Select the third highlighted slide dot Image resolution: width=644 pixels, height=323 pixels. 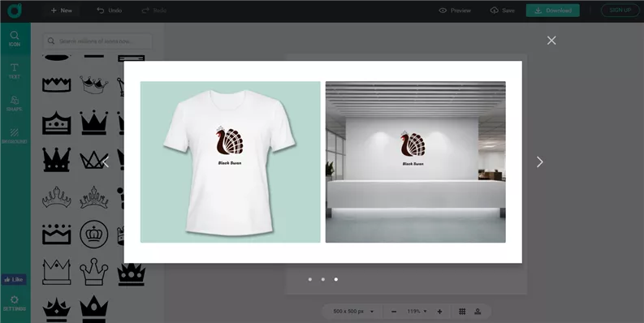click(336, 279)
